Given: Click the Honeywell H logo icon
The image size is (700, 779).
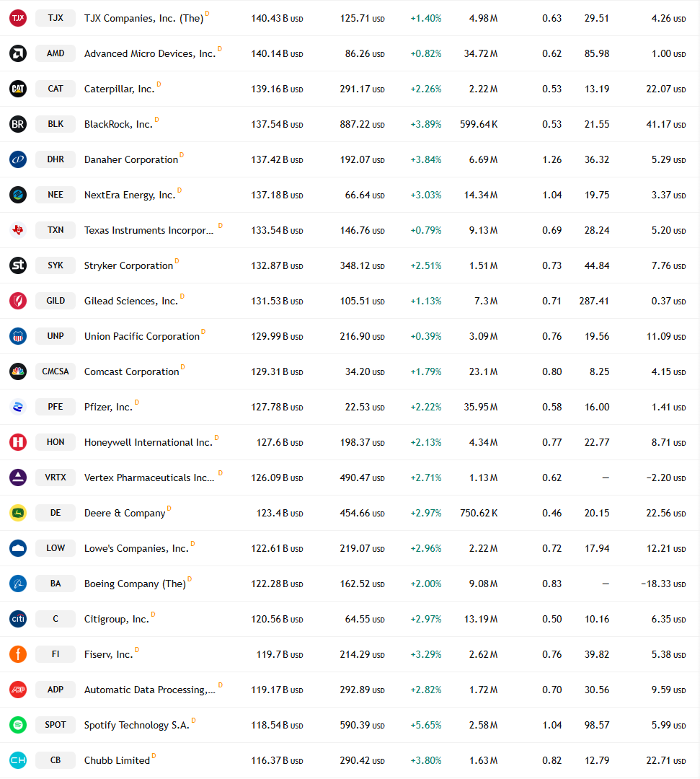Looking at the screenshot, I should (18, 441).
